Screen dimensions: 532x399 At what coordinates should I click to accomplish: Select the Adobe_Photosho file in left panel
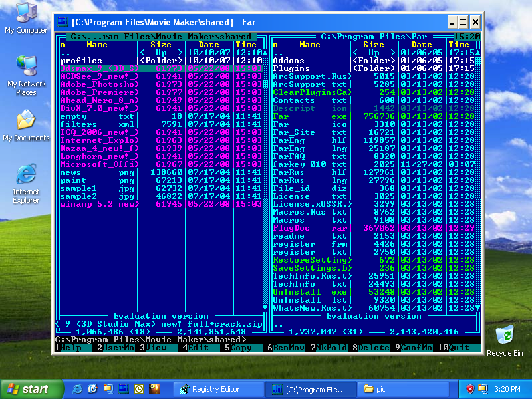161,84
